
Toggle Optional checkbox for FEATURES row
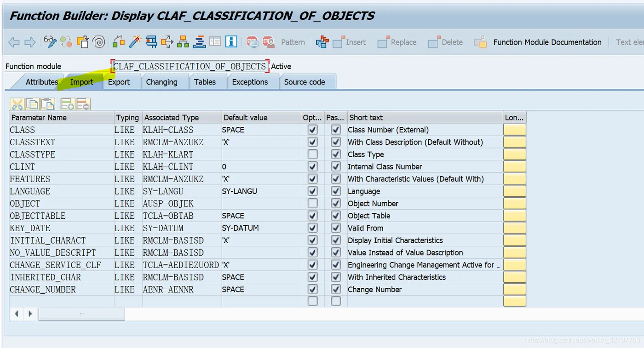(313, 179)
